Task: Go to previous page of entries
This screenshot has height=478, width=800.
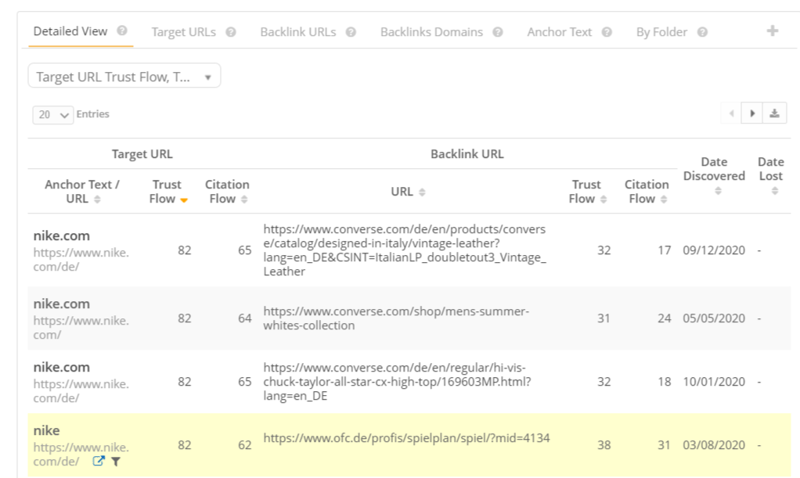Action: (x=732, y=113)
